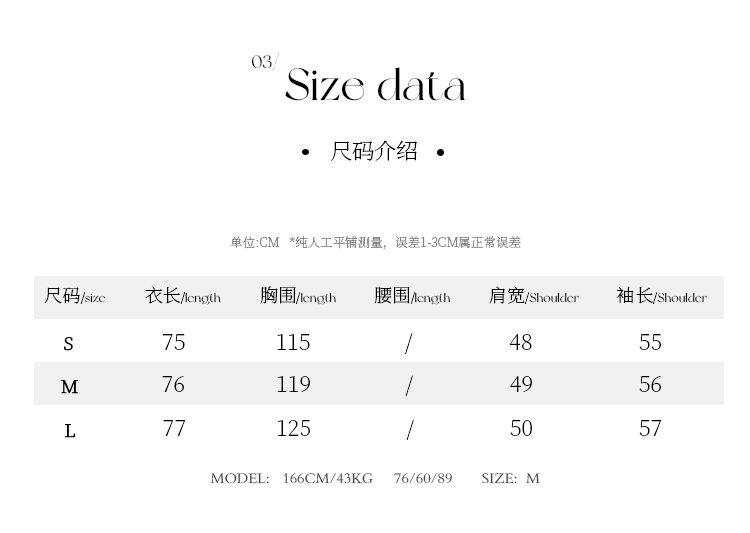750x533 pixels.
Task: Select the L size row label
Action: click(x=70, y=431)
